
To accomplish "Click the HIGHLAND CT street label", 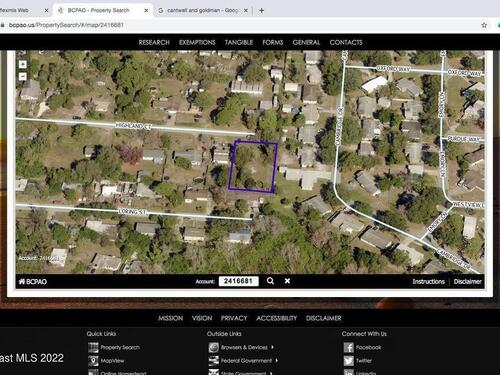I will click(133, 126).
